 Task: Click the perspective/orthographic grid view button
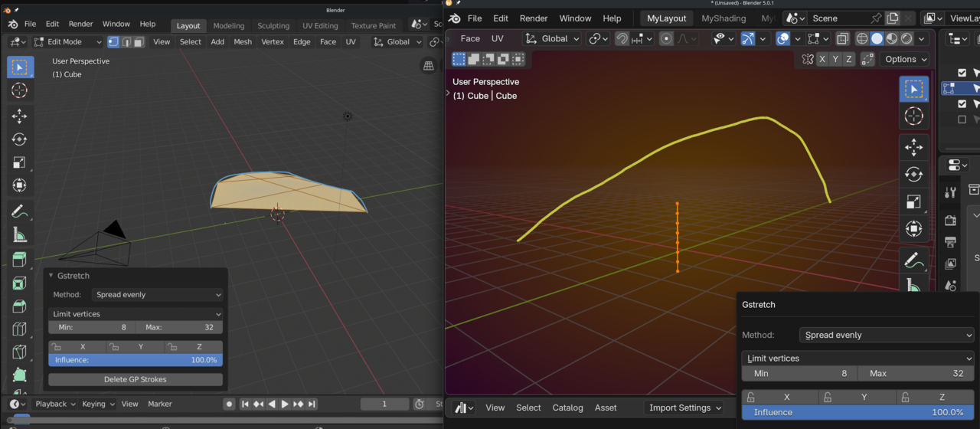(429, 66)
